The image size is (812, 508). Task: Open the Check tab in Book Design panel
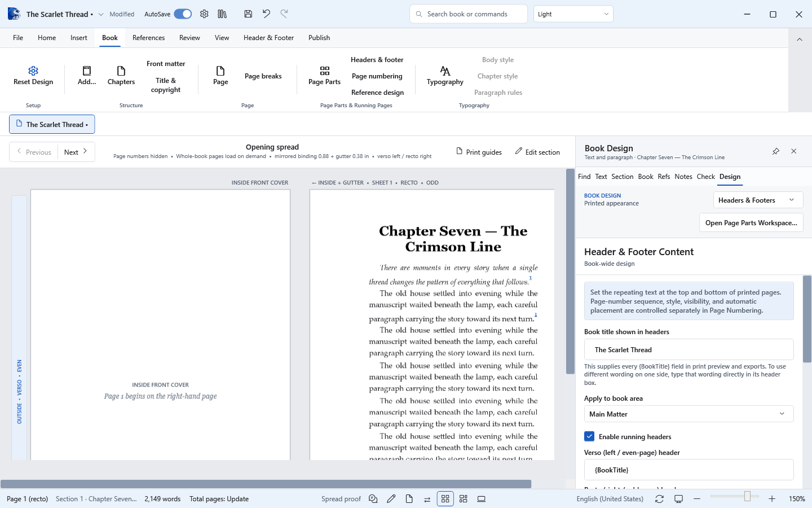point(705,177)
